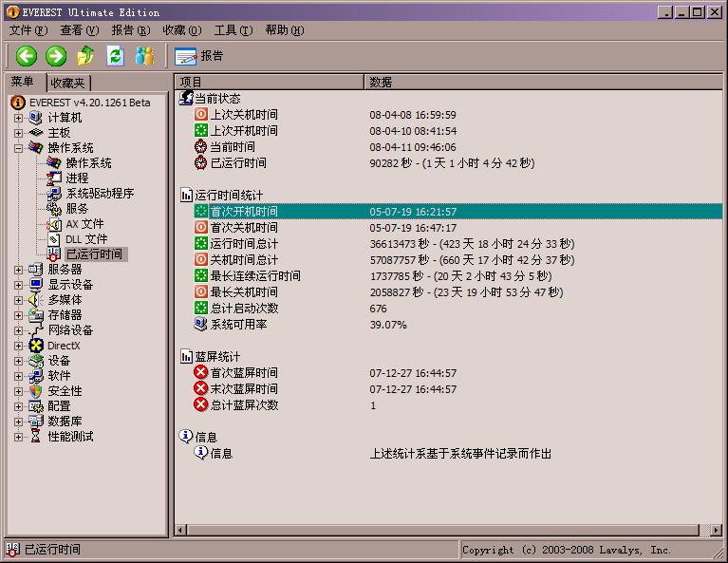This screenshot has height=563, width=728.
Task: Click the 服务 gears icon
Action: point(54,209)
